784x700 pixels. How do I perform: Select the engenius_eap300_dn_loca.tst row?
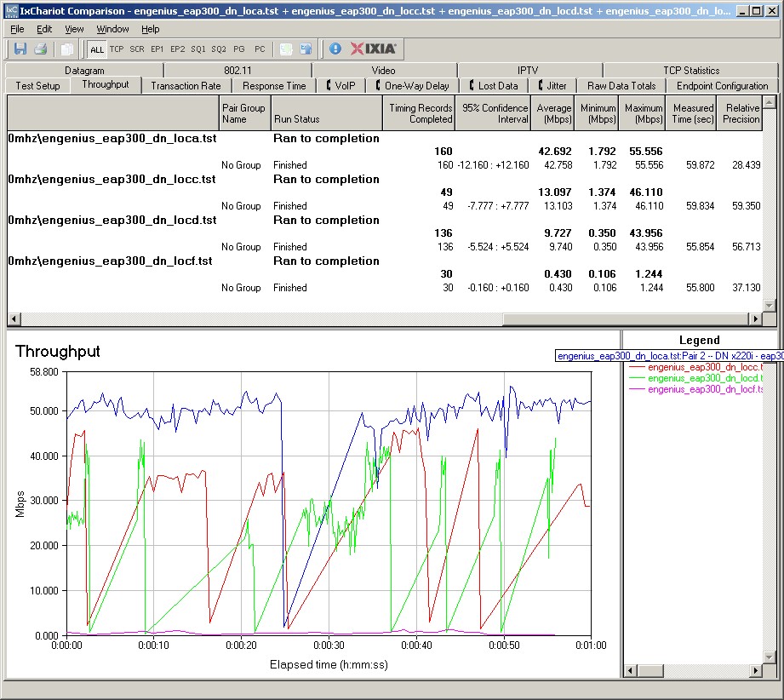click(385, 138)
